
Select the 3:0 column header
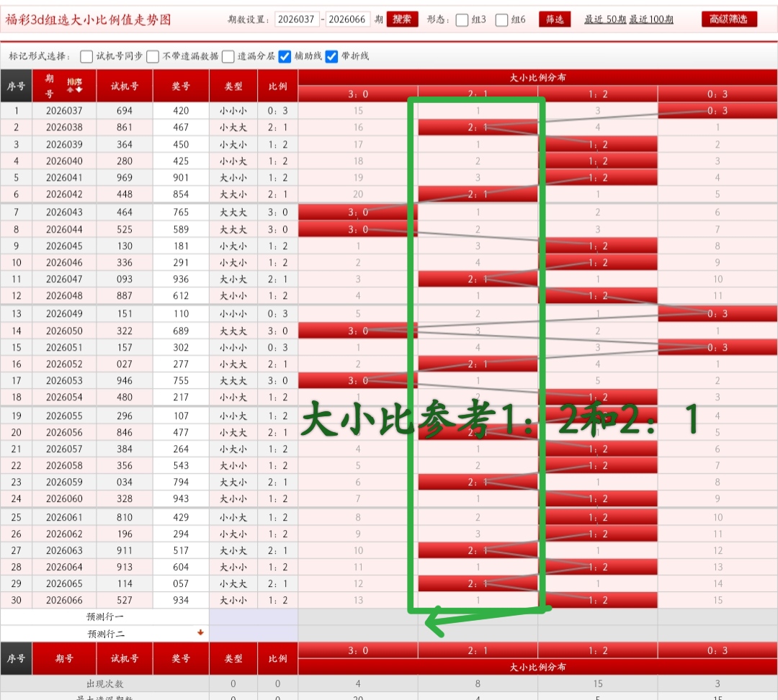pyautogui.click(x=357, y=94)
